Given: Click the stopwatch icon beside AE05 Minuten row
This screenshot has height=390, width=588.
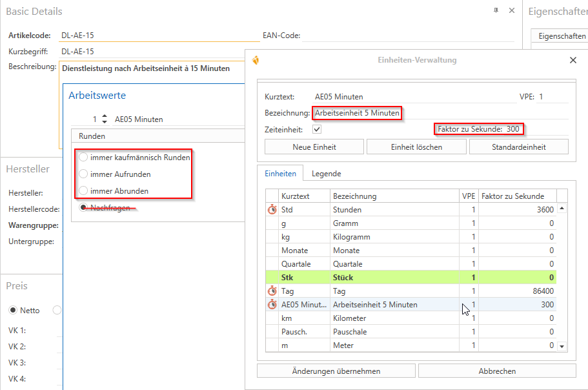Looking at the screenshot, I should click(272, 305).
